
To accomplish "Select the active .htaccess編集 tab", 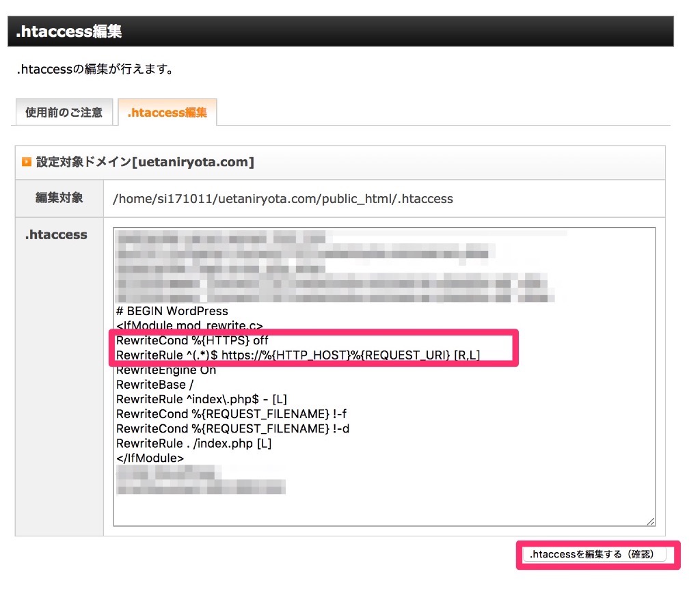I will pos(167,111).
